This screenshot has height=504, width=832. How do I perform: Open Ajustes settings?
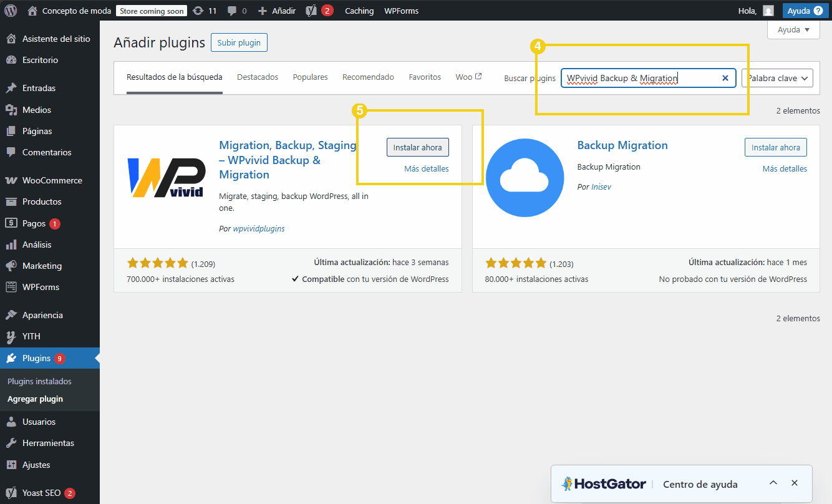(x=50, y=465)
